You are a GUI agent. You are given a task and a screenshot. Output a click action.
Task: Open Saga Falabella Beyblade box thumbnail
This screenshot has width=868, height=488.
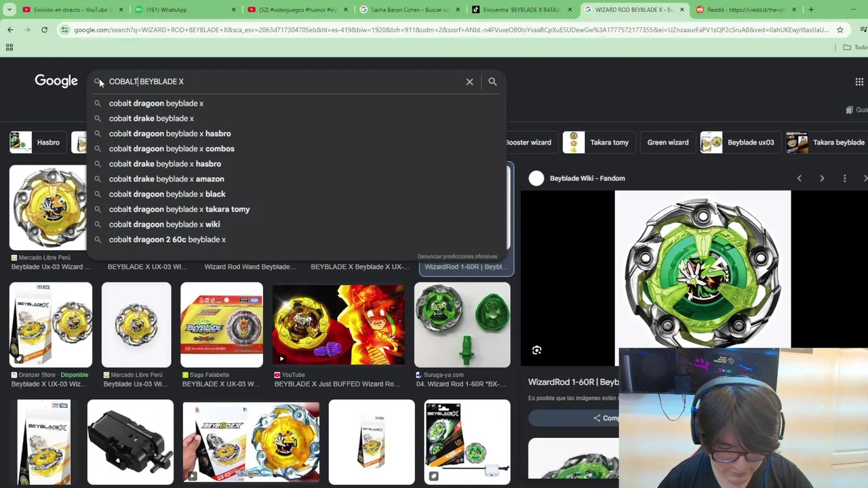pos(222,325)
